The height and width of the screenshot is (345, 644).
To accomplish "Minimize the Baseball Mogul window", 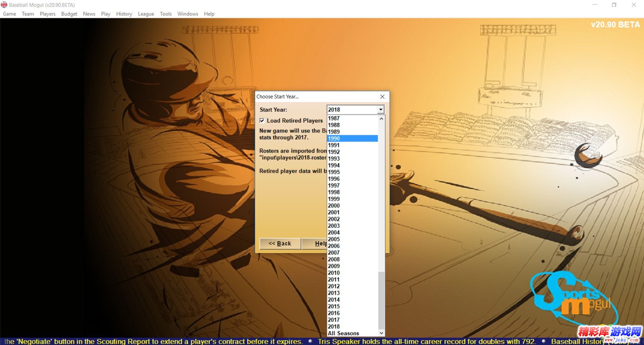I will click(595, 5).
